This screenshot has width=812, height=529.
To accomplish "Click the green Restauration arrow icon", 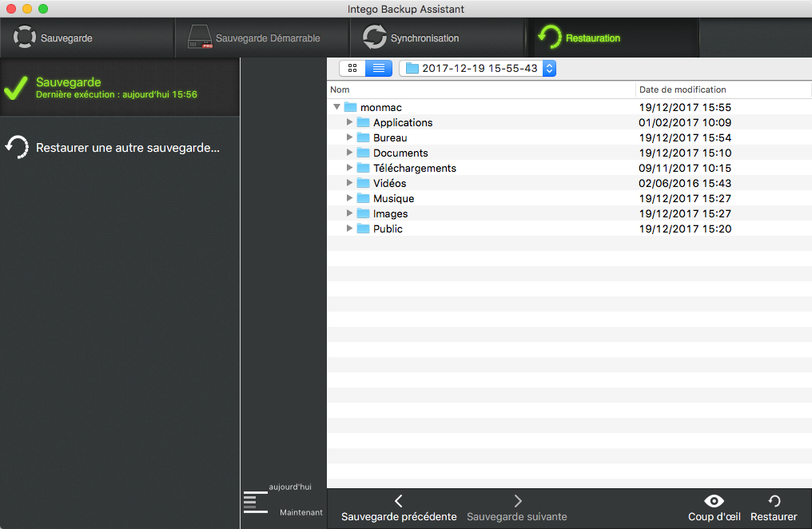I will click(550, 38).
